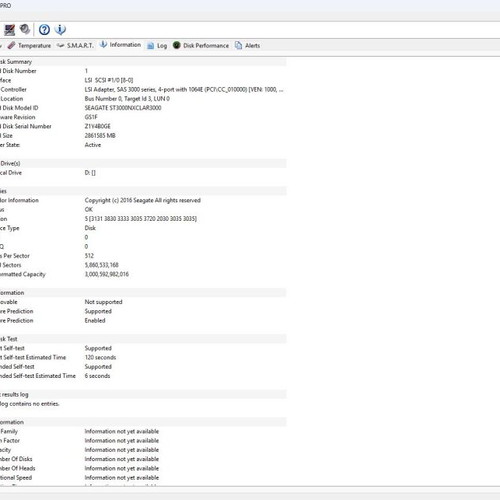Select the serial number Z1Y4B0GE row
This screenshot has width=500, height=500.
[x=143, y=126]
